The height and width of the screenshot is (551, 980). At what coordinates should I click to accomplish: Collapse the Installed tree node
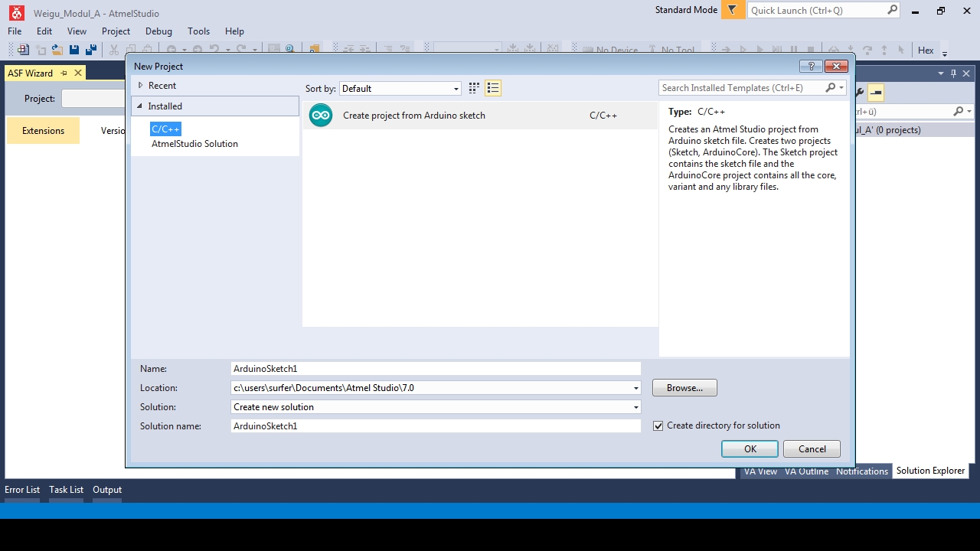point(140,106)
